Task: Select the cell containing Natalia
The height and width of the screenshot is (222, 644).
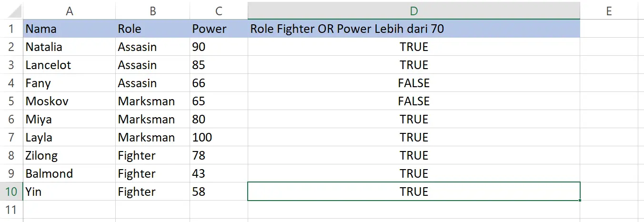Action: point(70,47)
